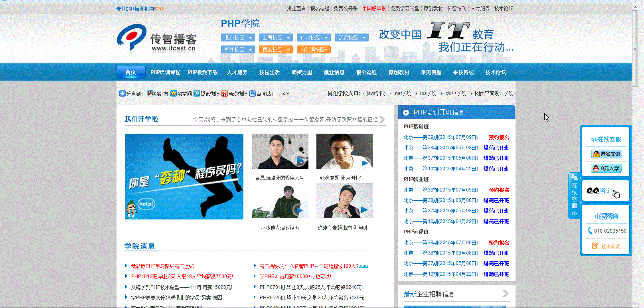Open 技术交流 pencil icon link
Image resolution: width=644 pixels, height=308 pixels.
click(595, 246)
